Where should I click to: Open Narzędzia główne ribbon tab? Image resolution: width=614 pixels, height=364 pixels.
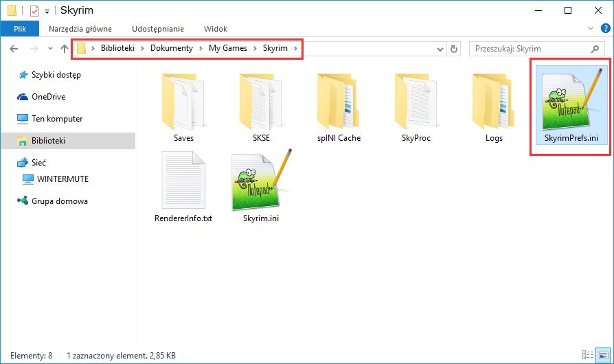tap(80, 29)
